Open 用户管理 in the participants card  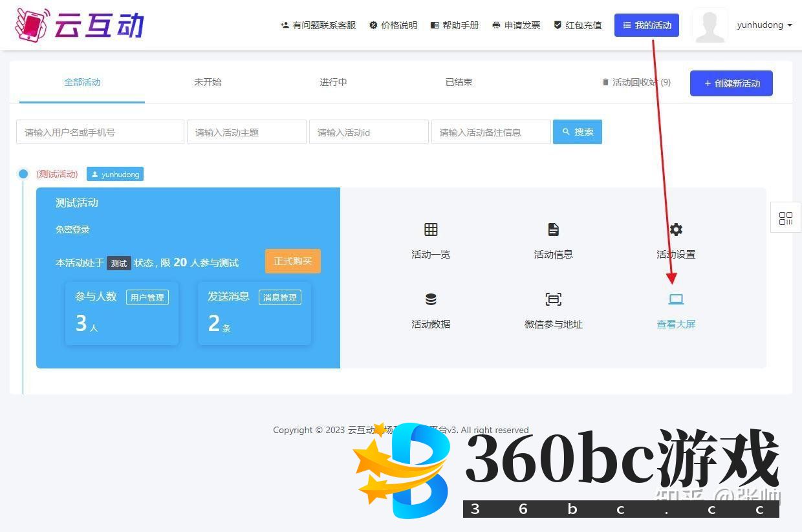pyautogui.click(x=147, y=297)
